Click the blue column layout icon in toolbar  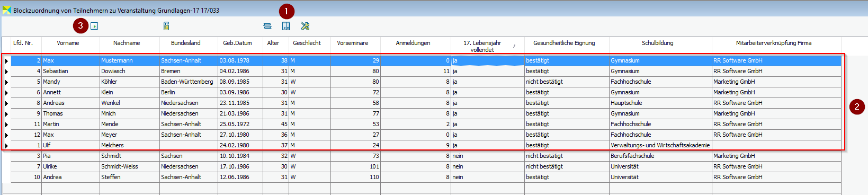286,26
